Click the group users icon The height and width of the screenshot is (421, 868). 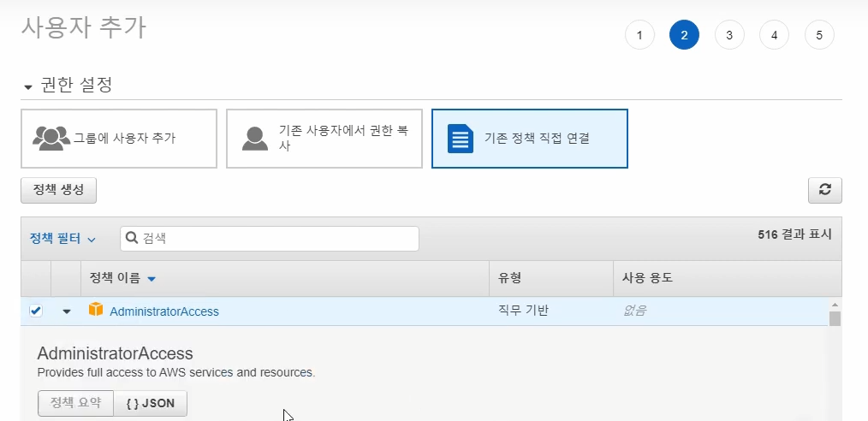tap(51, 139)
